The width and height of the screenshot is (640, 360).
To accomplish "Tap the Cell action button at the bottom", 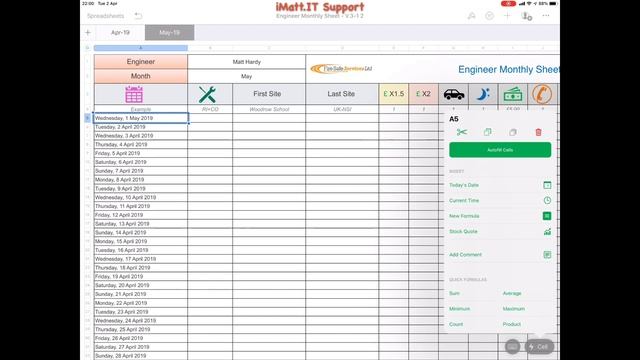I will click(x=539, y=347).
